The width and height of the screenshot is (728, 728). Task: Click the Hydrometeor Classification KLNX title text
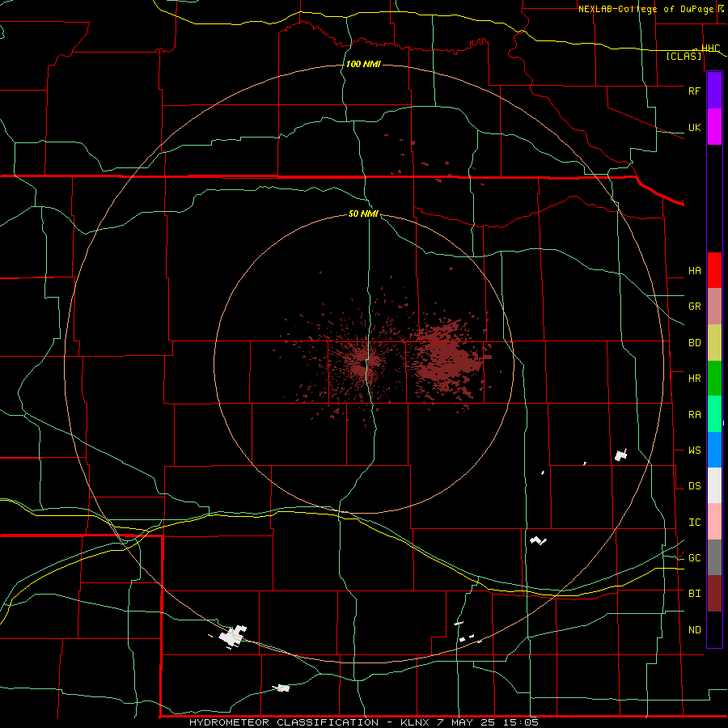363,722
